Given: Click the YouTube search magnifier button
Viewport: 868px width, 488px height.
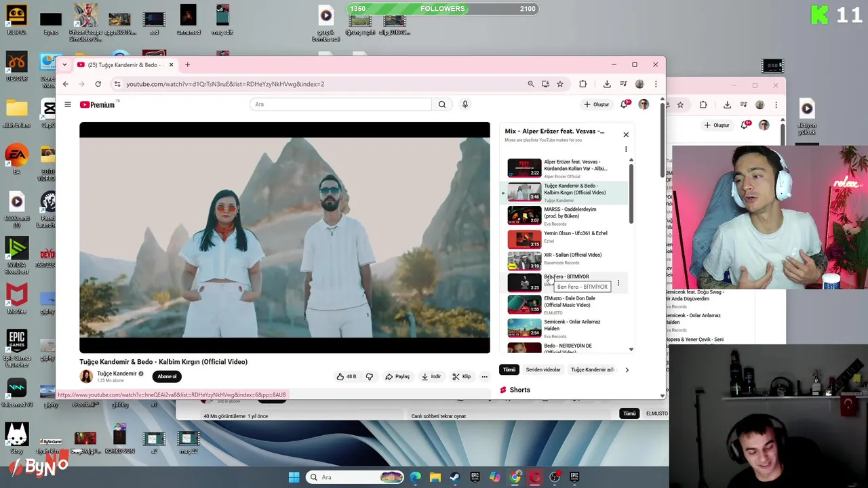Looking at the screenshot, I should click(441, 104).
